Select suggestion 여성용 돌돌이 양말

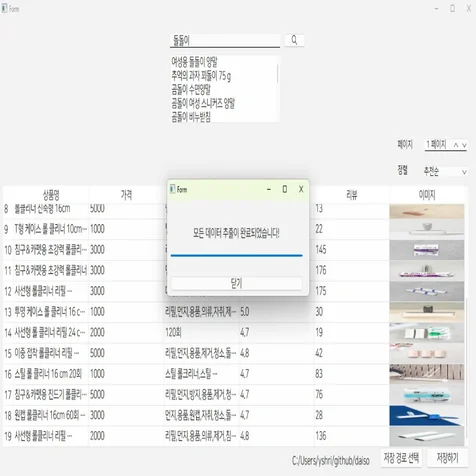[x=194, y=62]
